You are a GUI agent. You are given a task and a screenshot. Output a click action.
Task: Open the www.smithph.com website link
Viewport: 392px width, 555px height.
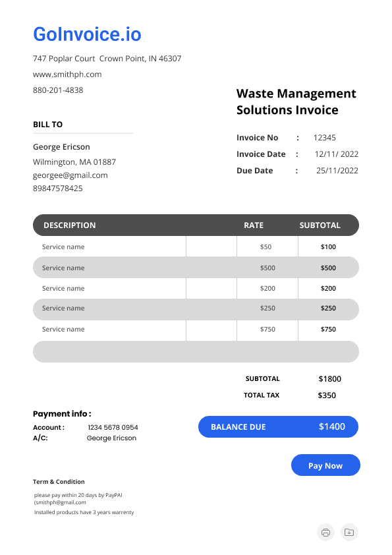(67, 74)
